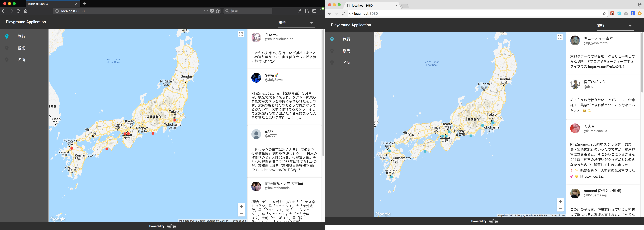Close the localhost:8080 Chrome tab

click(397, 5)
